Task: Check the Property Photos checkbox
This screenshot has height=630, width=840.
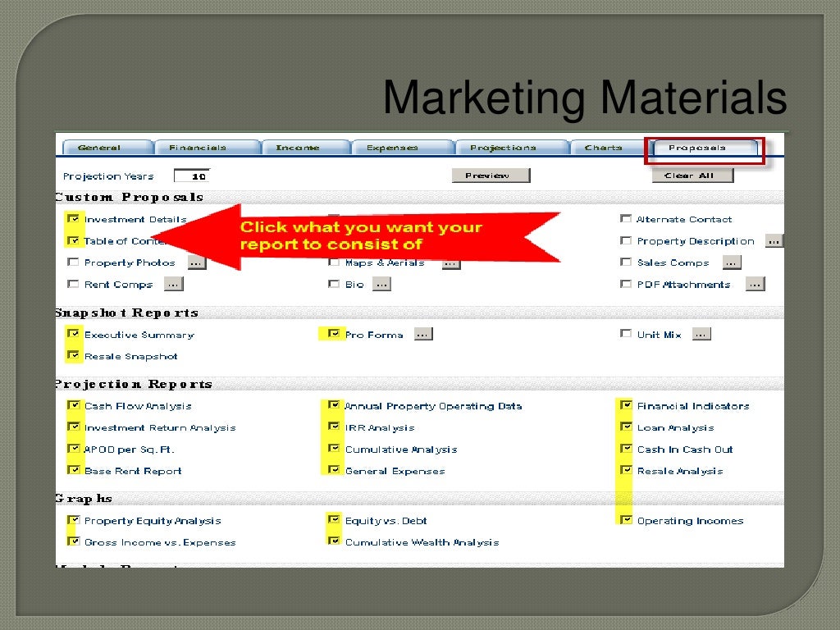Action: coord(73,262)
